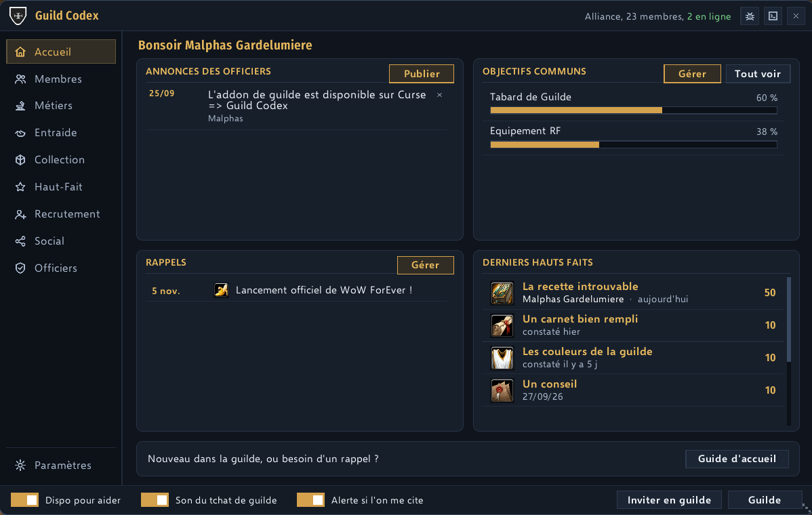Click the '2 en ligne' status text
This screenshot has width=812, height=515.
pos(709,16)
